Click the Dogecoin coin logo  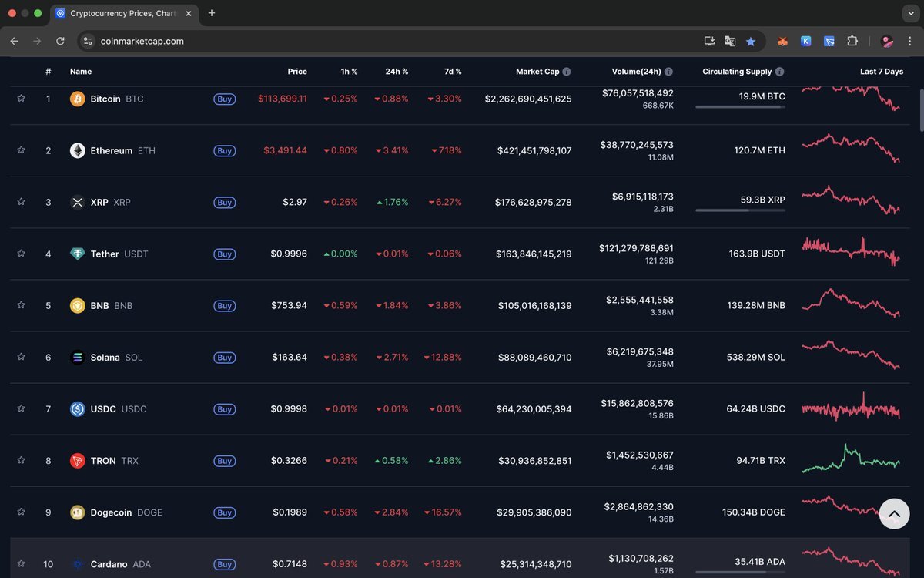click(x=77, y=512)
